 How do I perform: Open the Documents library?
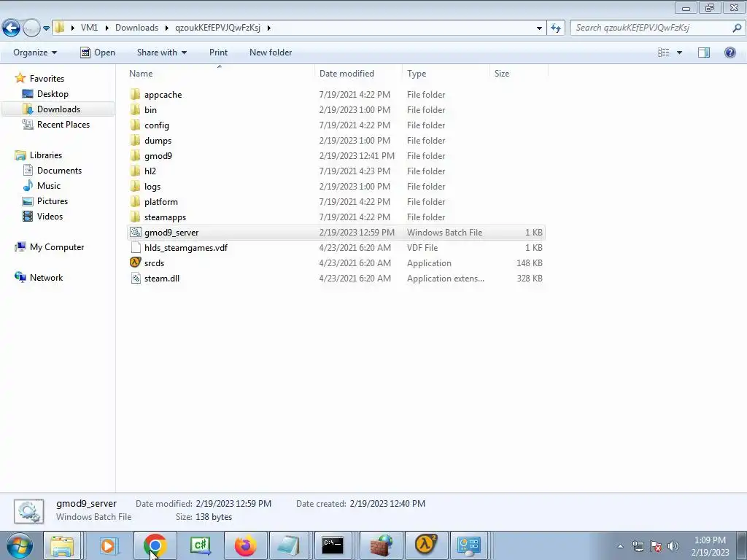(59, 171)
